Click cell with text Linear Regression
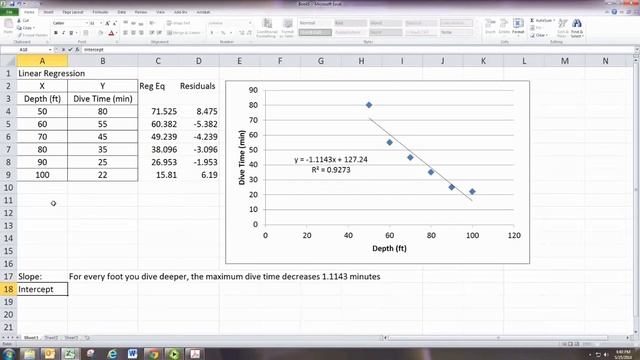This screenshot has height=360, width=640. tap(51, 73)
